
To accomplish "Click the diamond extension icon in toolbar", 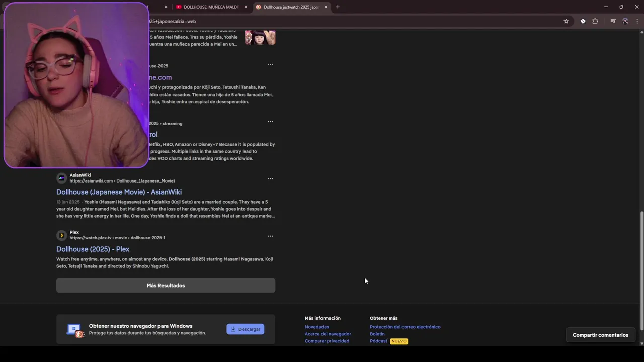I will 583,21.
